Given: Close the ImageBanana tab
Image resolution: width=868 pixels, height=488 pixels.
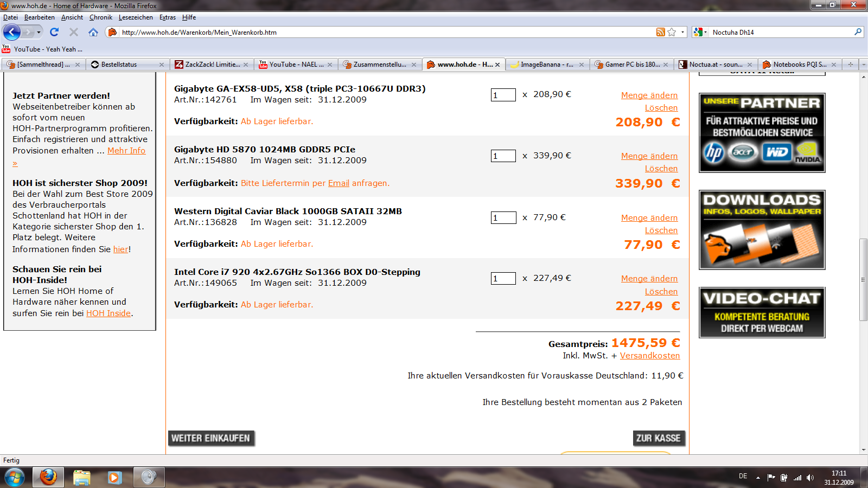Looking at the screenshot, I should tap(582, 65).
